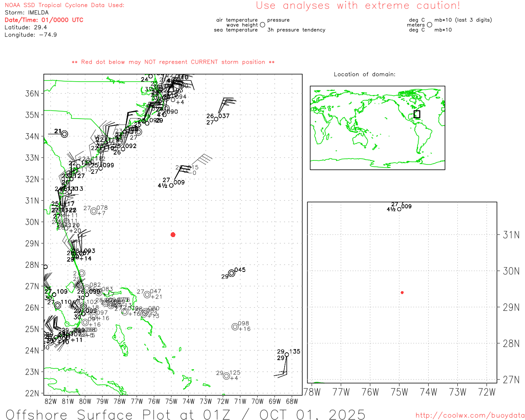Click the gray station showing 098 +16

click(x=235, y=326)
